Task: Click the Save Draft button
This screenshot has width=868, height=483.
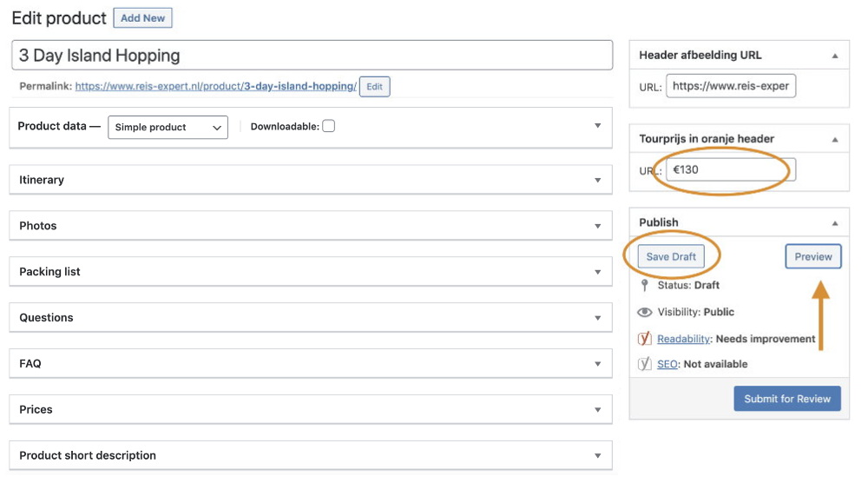Action: click(x=671, y=256)
